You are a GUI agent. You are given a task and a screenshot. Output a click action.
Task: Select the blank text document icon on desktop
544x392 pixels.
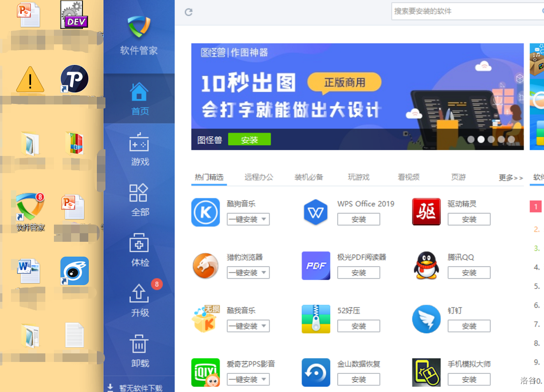74,335
